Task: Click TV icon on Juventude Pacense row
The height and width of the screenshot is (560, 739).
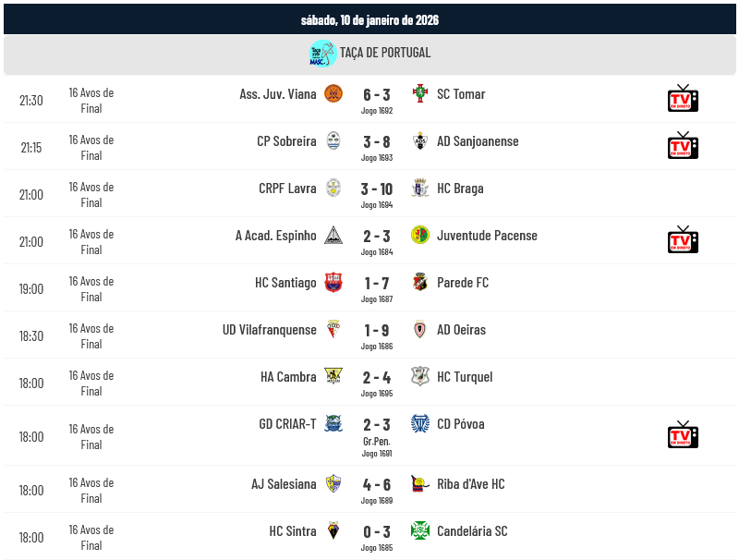Action: 683,239
